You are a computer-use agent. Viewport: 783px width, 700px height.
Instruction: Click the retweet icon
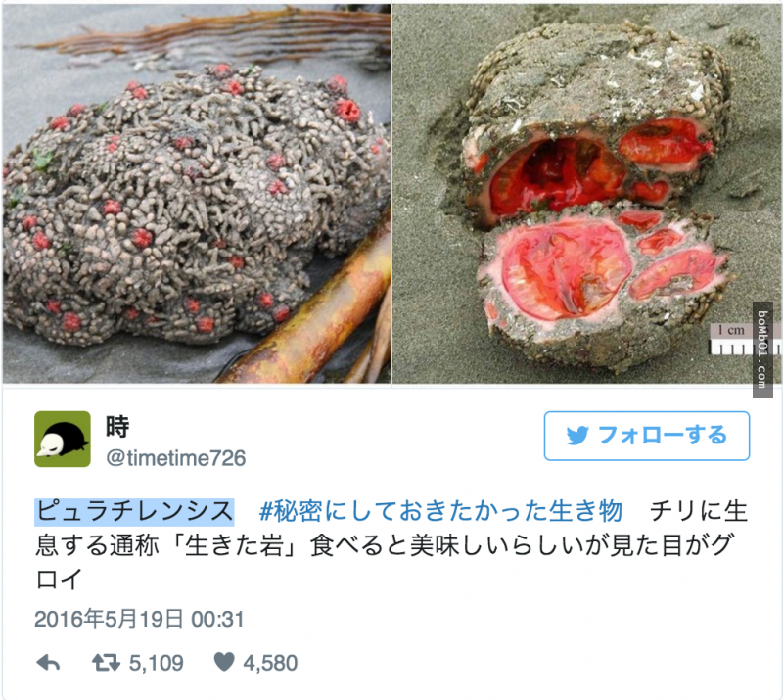106,663
